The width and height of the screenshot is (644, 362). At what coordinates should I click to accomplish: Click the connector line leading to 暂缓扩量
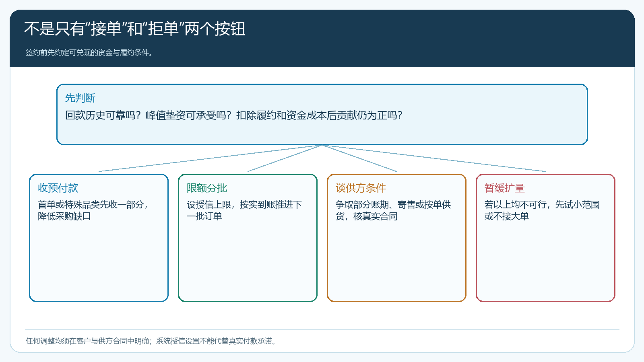[x=434, y=158]
